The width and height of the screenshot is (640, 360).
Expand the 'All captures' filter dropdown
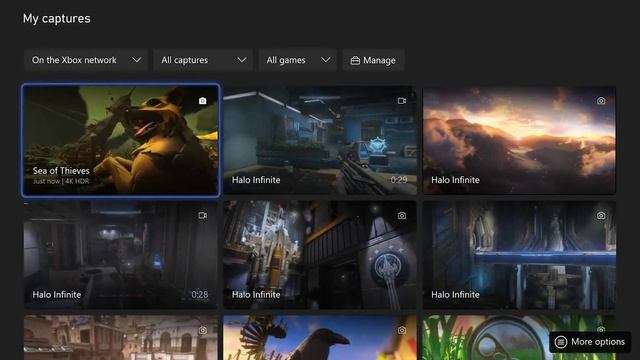203,60
